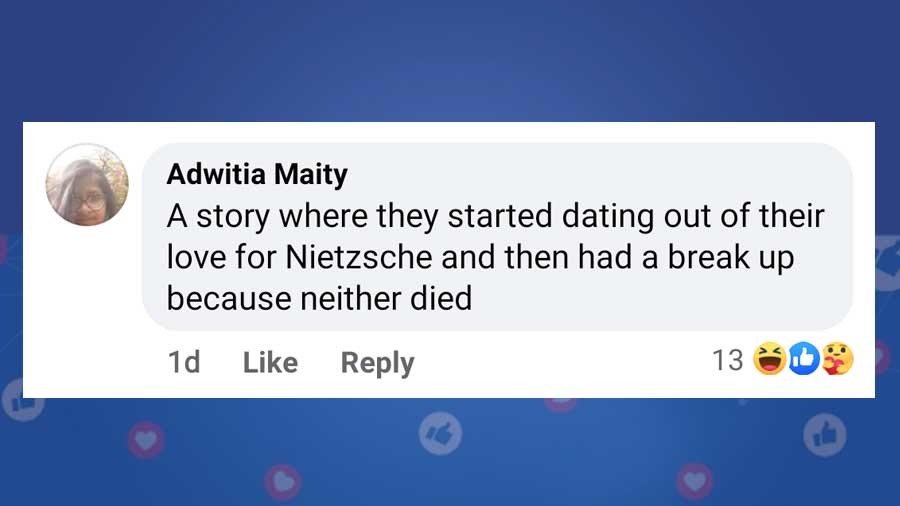The image size is (900, 506).
Task: Open Adwitia Maity's profile picture
Action: point(87,185)
